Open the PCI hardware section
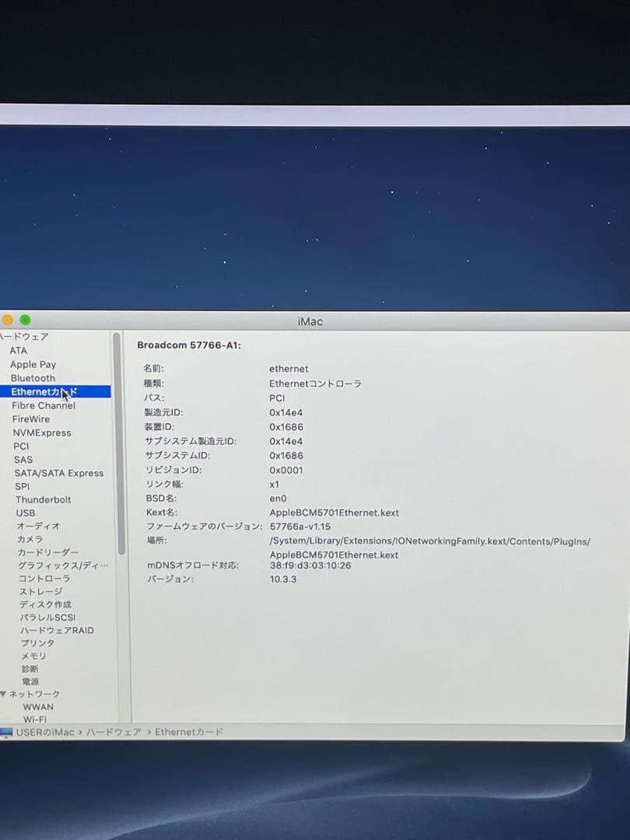 click(x=21, y=446)
